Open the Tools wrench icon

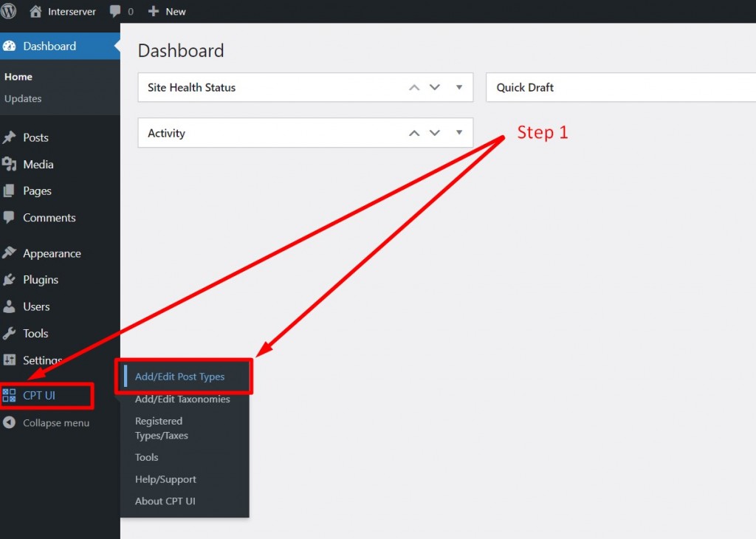tap(9, 333)
